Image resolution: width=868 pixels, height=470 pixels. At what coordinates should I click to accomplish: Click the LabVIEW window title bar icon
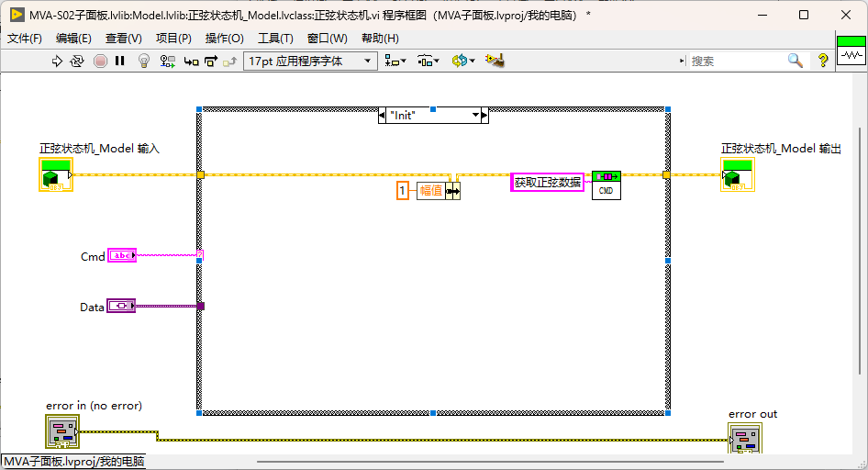click(x=17, y=15)
